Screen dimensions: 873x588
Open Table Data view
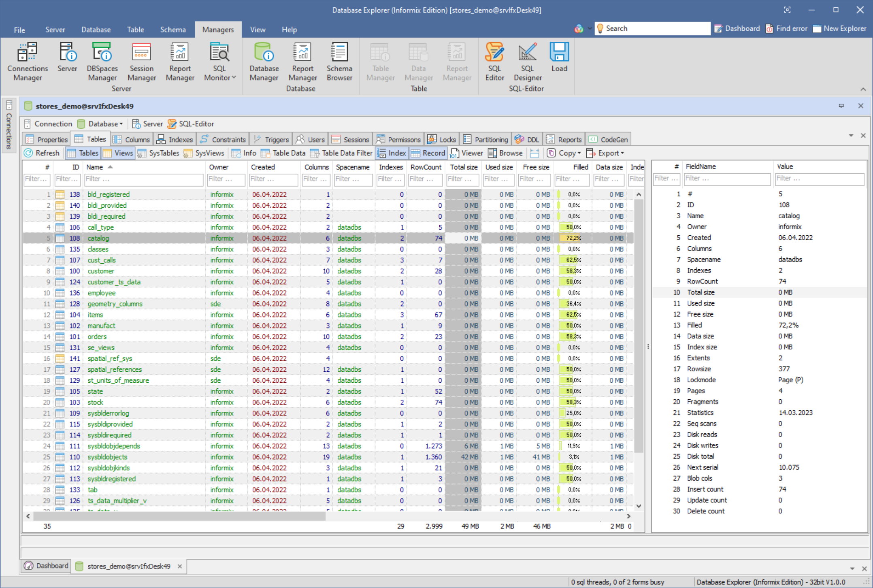point(283,153)
